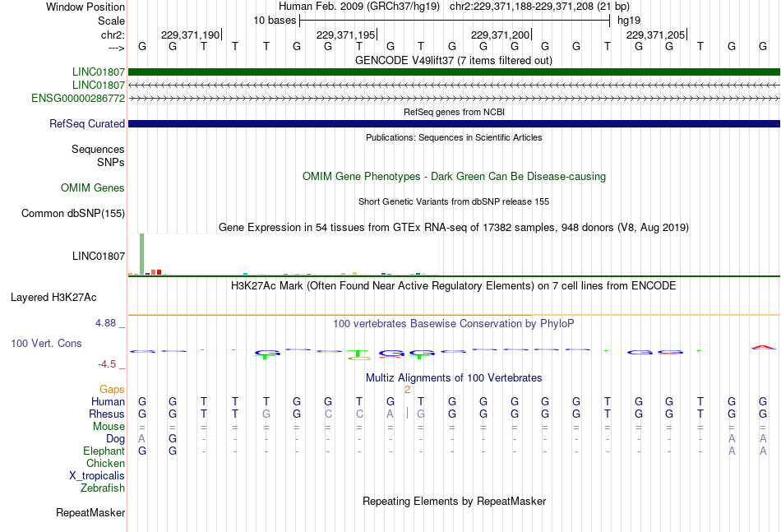Click the H3K27Ac Mark ENCODE track title
Screen dimensions: 781x532
(454, 286)
